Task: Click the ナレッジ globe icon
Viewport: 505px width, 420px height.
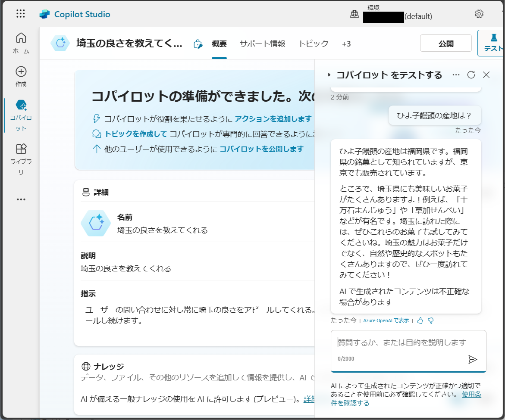Action: [x=86, y=366]
